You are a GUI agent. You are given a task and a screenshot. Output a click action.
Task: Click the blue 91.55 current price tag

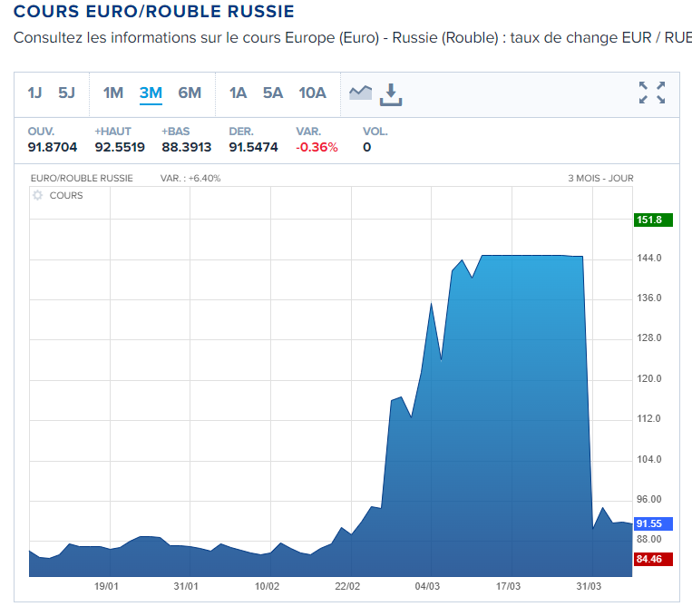[x=653, y=523]
